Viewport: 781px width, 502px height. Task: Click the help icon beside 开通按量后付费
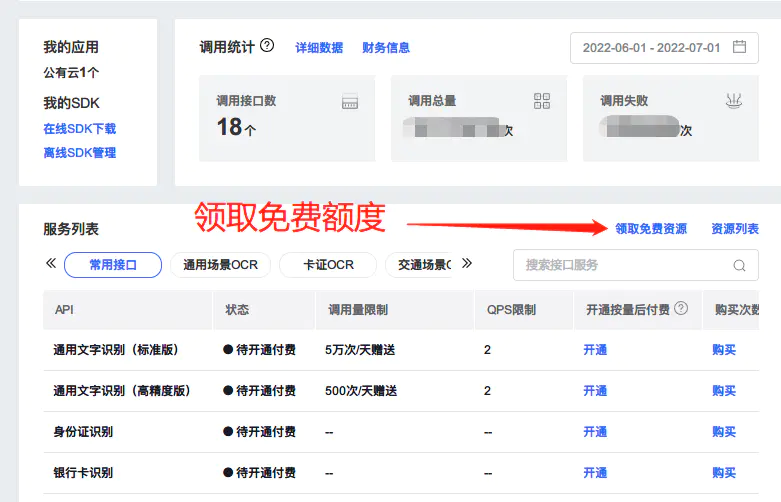681,309
